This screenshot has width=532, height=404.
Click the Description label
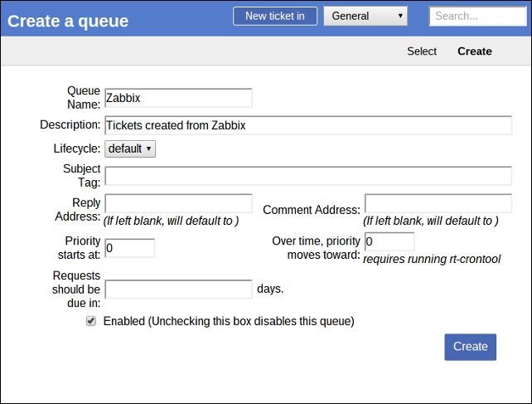pyautogui.click(x=70, y=124)
